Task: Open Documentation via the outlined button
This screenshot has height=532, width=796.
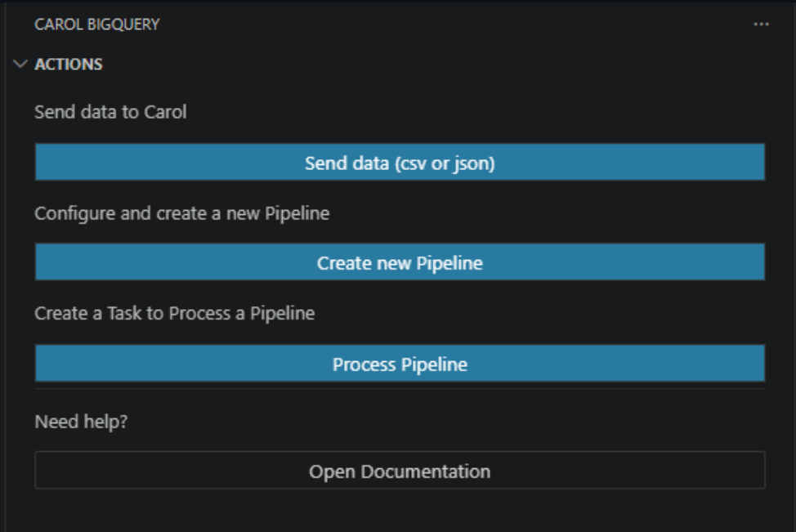Action: [x=400, y=471]
